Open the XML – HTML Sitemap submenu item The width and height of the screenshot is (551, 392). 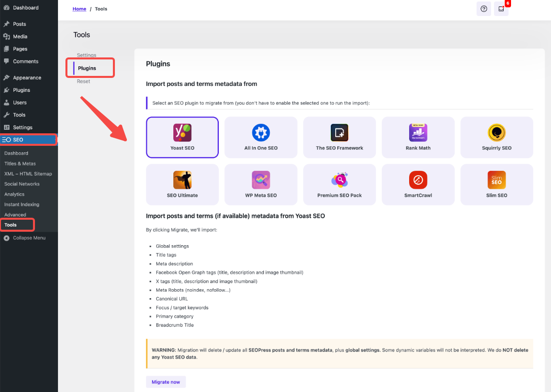pos(28,174)
